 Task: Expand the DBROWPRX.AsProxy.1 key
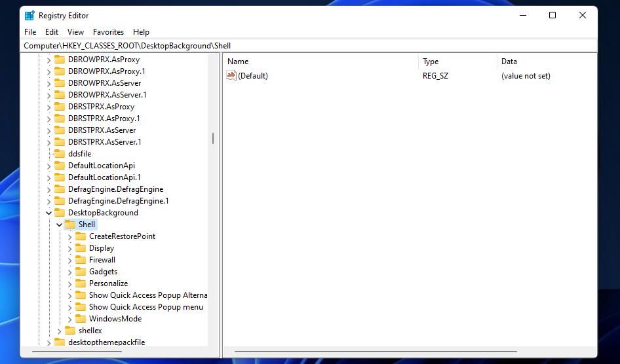click(48, 71)
